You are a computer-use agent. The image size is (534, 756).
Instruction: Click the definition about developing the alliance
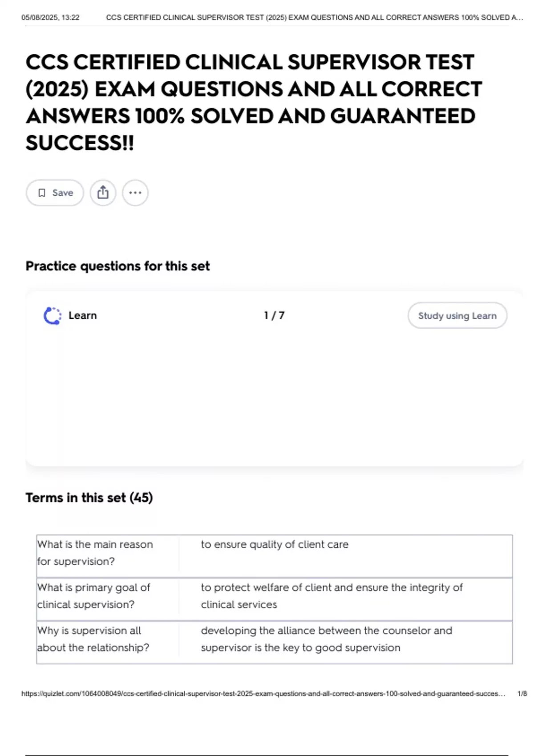pos(326,639)
